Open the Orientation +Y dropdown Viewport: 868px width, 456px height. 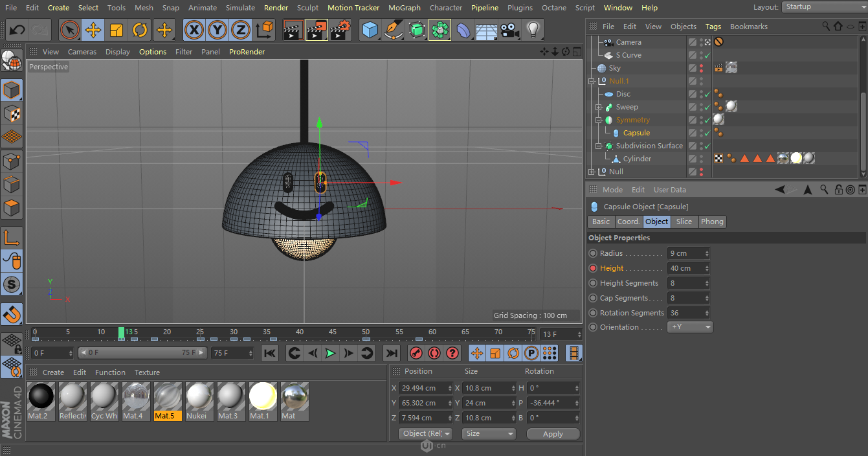(690, 327)
